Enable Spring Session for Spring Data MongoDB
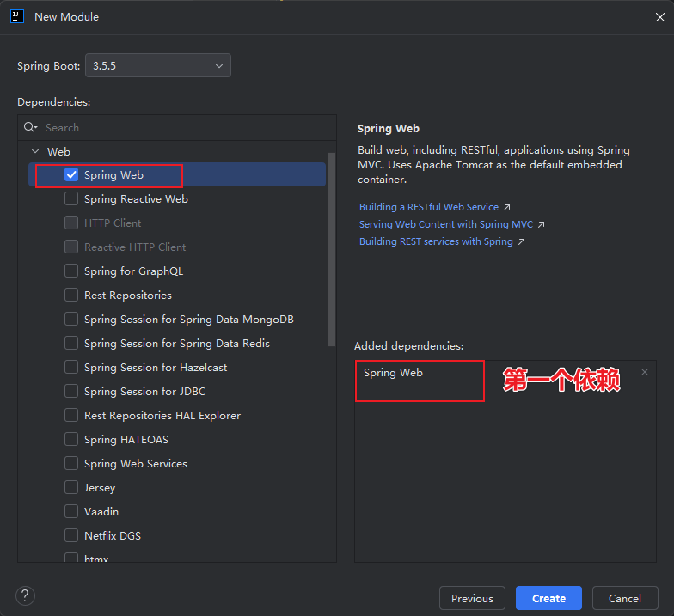This screenshot has height=616, width=674. point(71,320)
